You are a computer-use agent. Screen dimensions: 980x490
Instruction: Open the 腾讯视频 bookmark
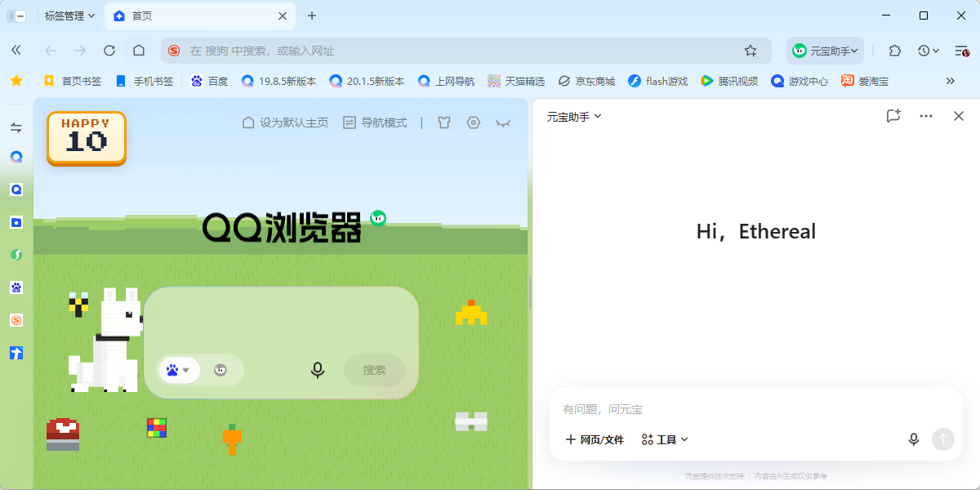point(728,81)
